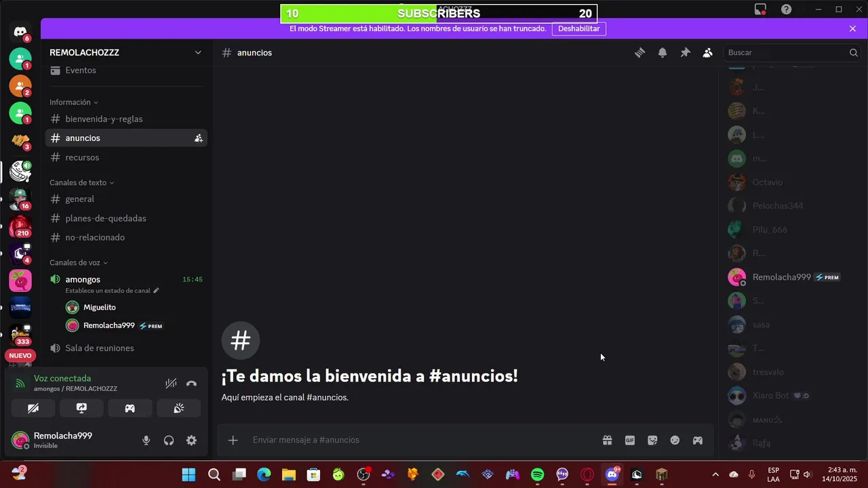Collapse the Canales de voz category

tap(79, 263)
